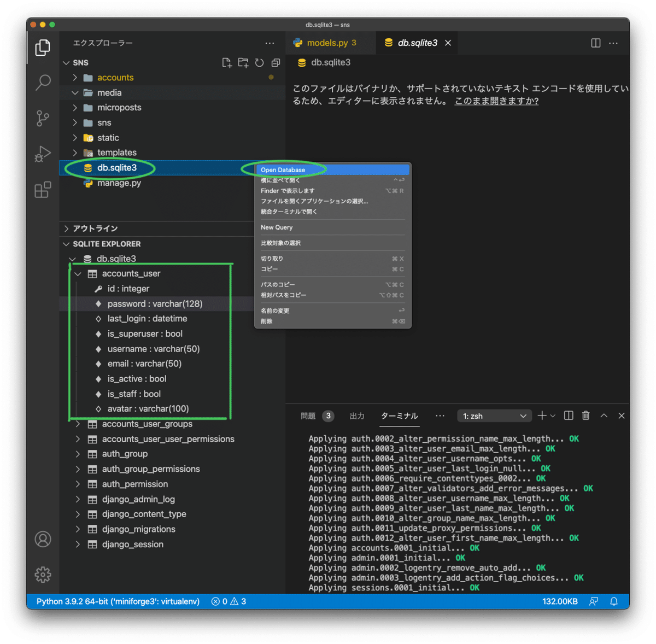Add a new terminal with plus icon
This screenshot has height=644, width=656.
(542, 416)
